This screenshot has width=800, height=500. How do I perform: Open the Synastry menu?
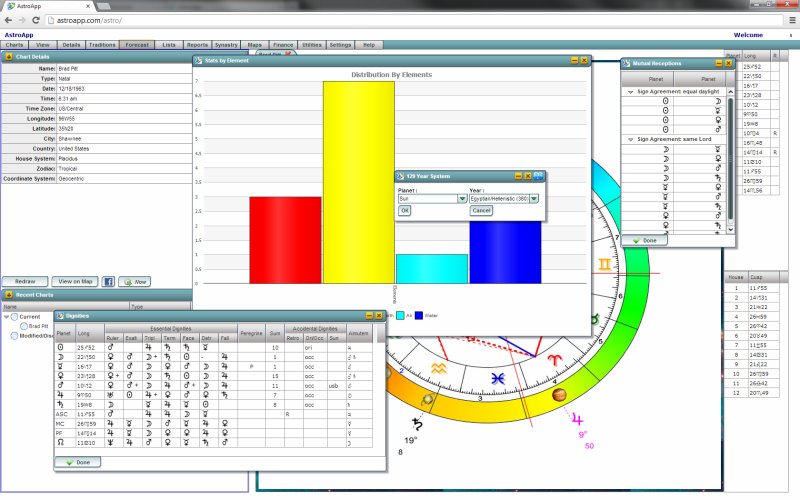pyautogui.click(x=226, y=45)
